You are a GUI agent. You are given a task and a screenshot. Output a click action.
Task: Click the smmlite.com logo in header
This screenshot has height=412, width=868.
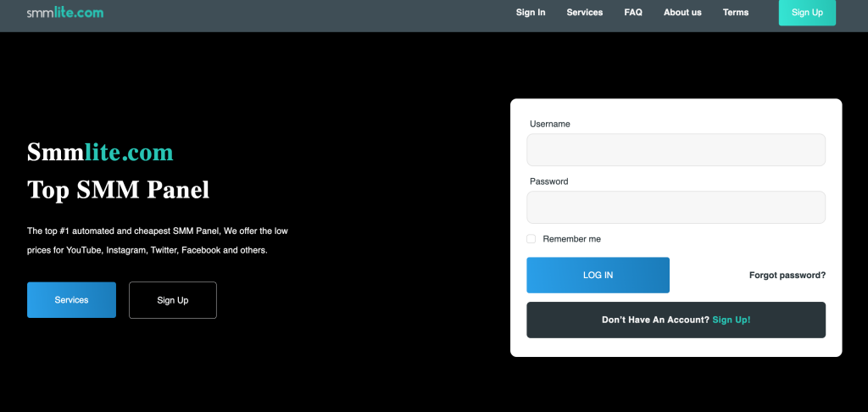[x=65, y=12]
